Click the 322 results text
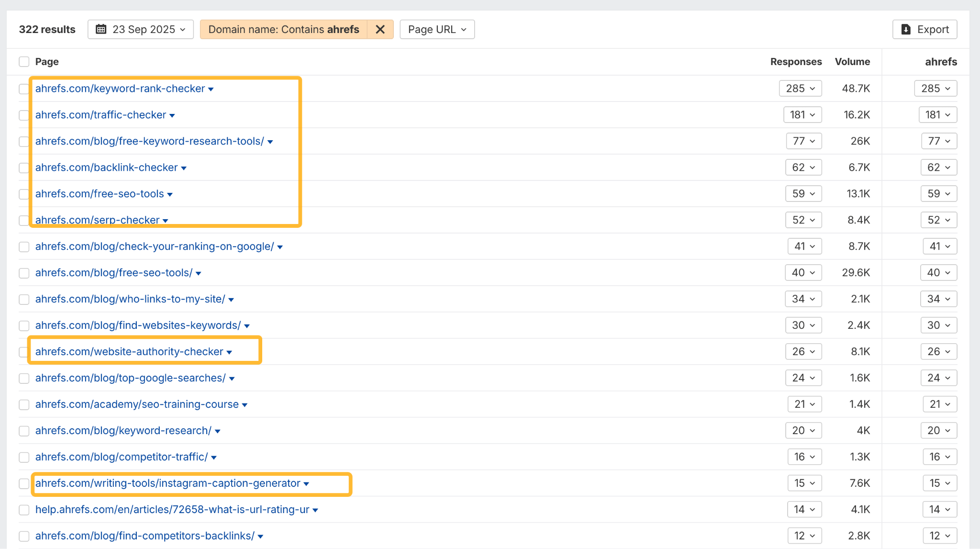980x549 pixels. (47, 29)
